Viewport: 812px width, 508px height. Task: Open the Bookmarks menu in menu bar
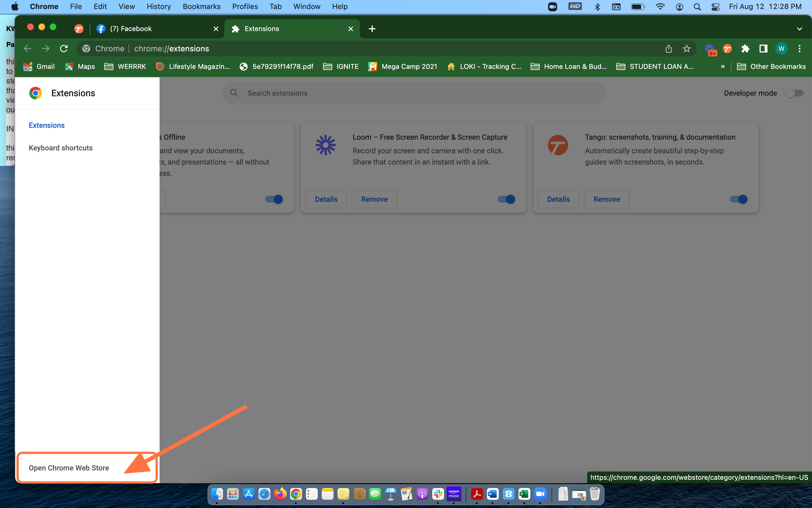[x=202, y=7]
